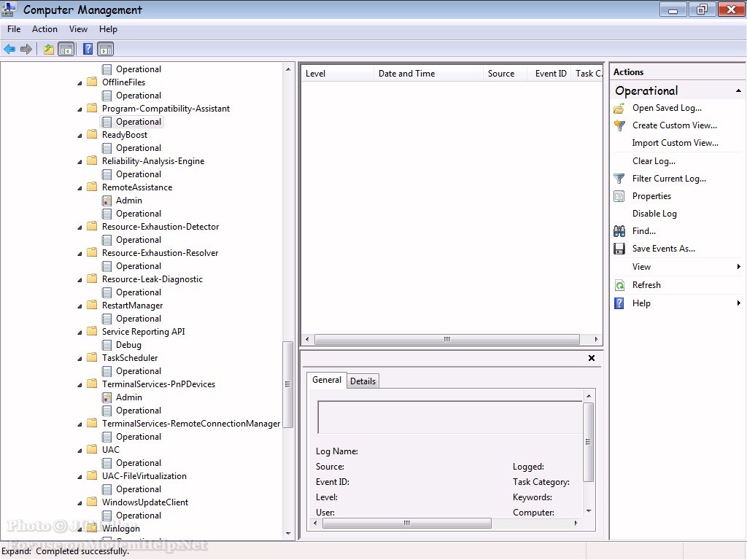Click the Admin log icon under TerminalServices-PnPDevices
The image size is (747, 560).
[x=107, y=397]
